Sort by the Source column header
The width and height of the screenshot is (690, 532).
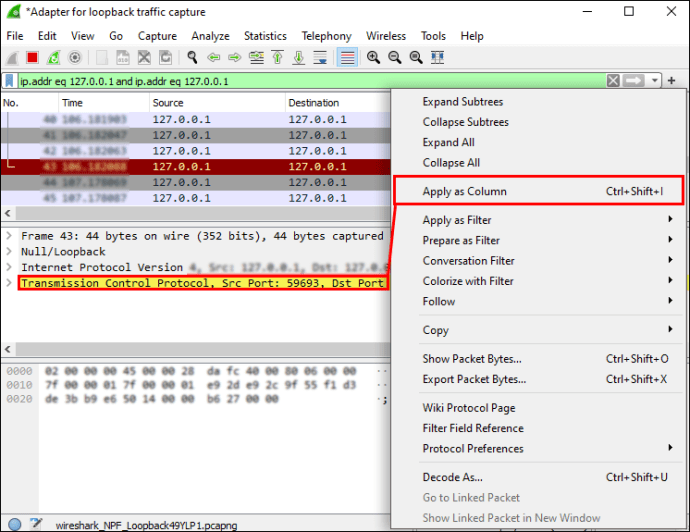pos(217,103)
